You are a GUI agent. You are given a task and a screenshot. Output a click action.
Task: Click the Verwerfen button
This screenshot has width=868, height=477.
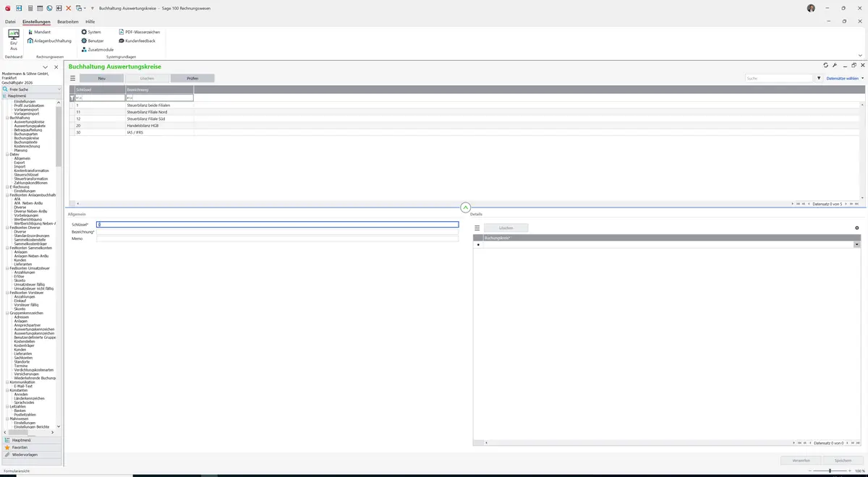(801, 460)
